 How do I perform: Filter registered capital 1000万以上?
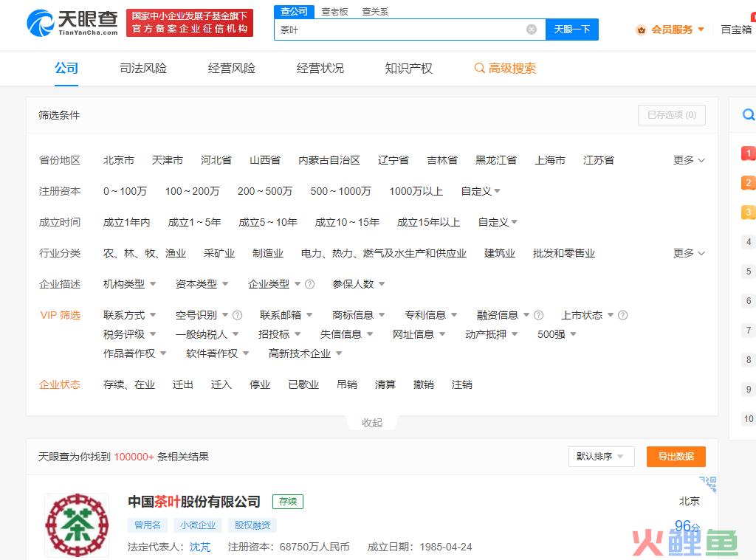pos(416,191)
